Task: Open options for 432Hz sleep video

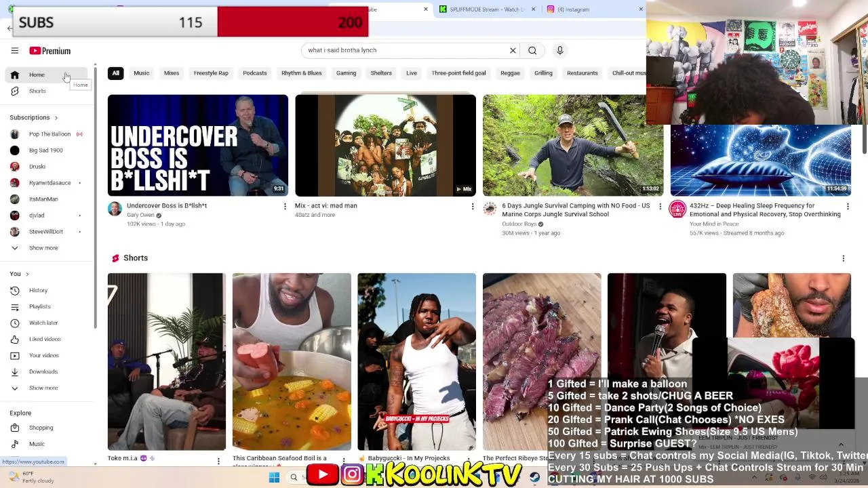Action: pos(848,206)
